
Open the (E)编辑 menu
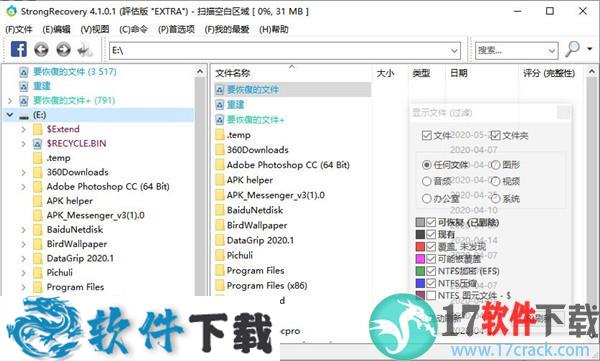[56, 29]
